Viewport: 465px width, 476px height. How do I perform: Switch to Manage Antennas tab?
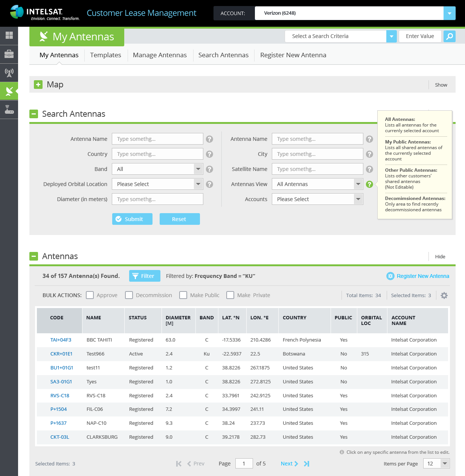coord(160,55)
